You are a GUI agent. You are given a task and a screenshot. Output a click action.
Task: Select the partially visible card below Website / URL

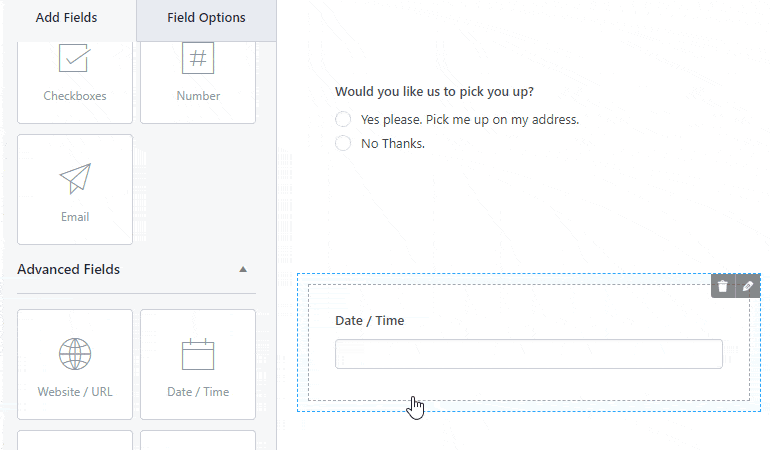tap(75, 440)
